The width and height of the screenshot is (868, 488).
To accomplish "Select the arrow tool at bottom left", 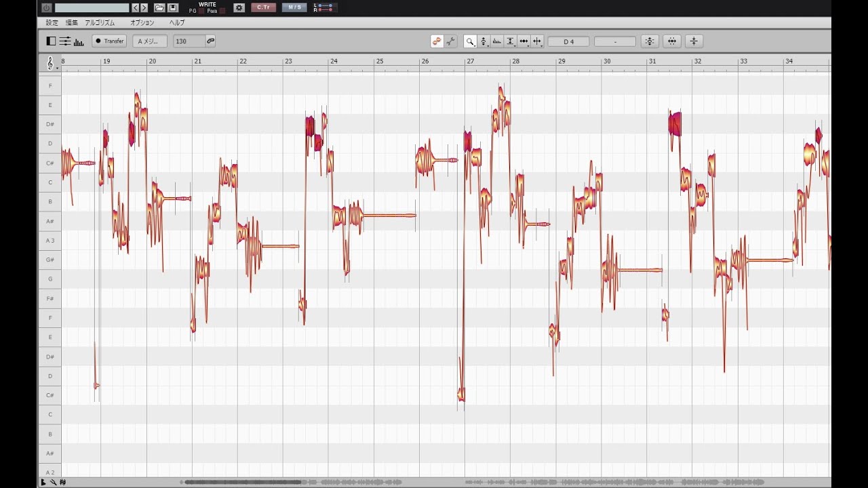I will (x=44, y=483).
